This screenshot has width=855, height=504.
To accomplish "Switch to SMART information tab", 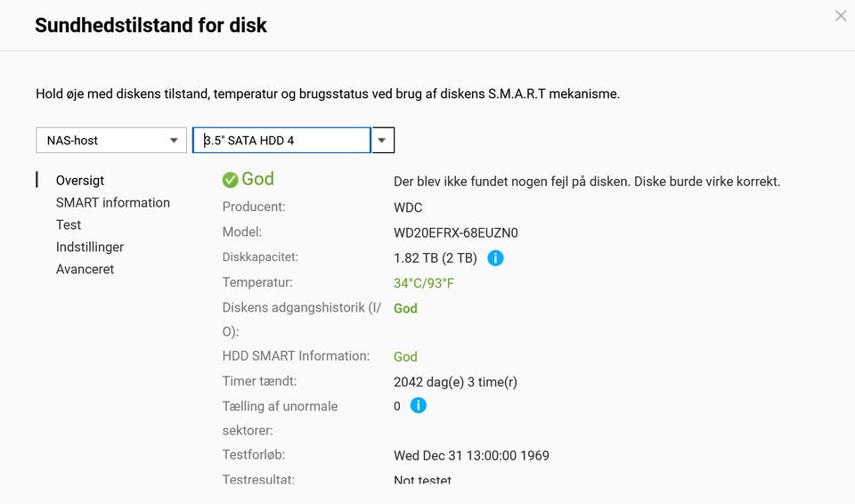I will tap(112, 203).
